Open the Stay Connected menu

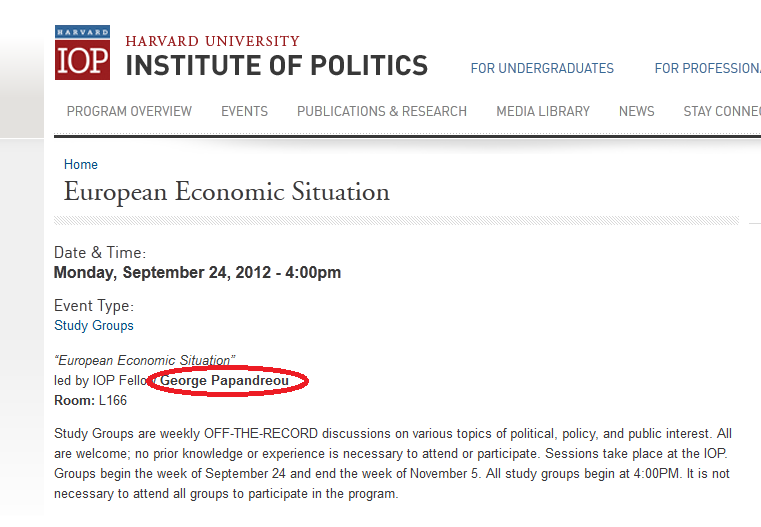point(722,111)
